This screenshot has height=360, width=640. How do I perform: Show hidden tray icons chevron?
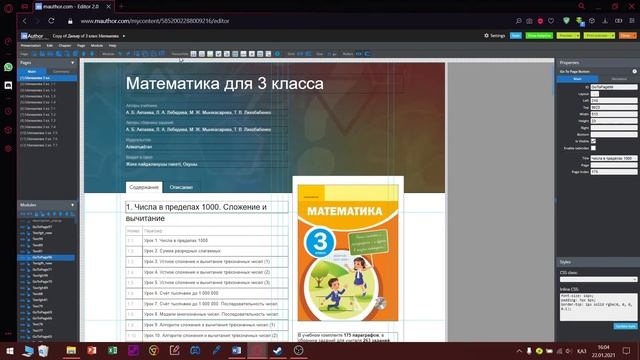[519, 351]
